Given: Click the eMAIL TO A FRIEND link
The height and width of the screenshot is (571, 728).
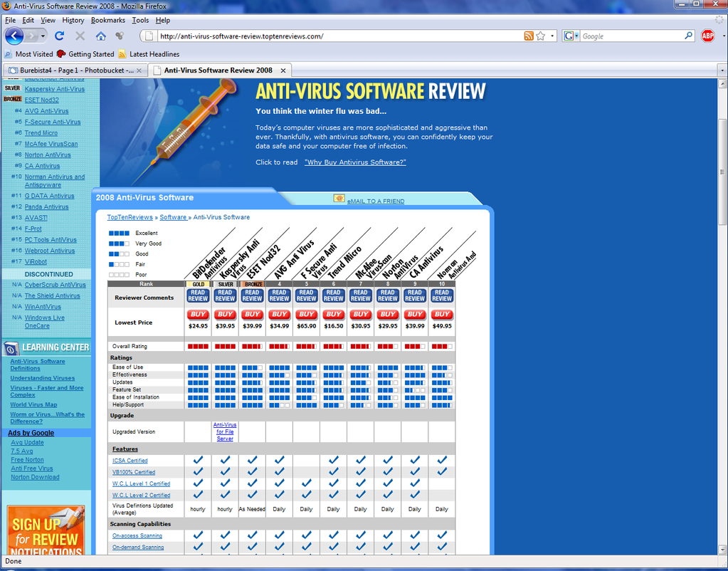Looking at the screenshot, I should 376,201.
